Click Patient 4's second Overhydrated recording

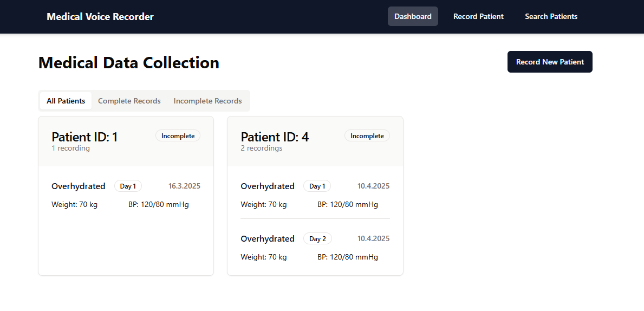[268, 239]
